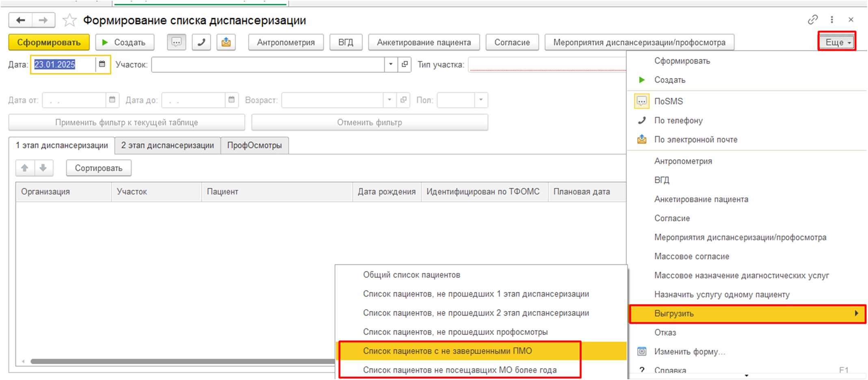
Task: Add form to favorites with star icon
Action: (x=69, y=20)
